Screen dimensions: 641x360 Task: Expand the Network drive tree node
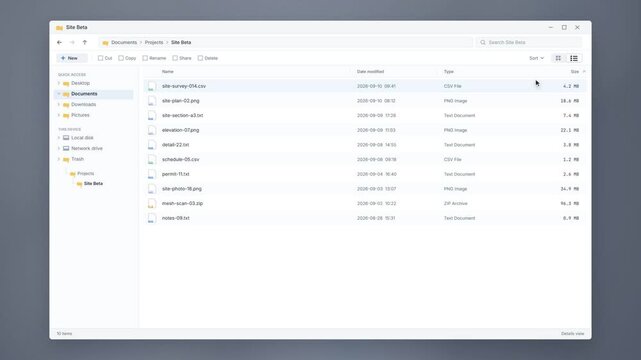pos(59,148)
